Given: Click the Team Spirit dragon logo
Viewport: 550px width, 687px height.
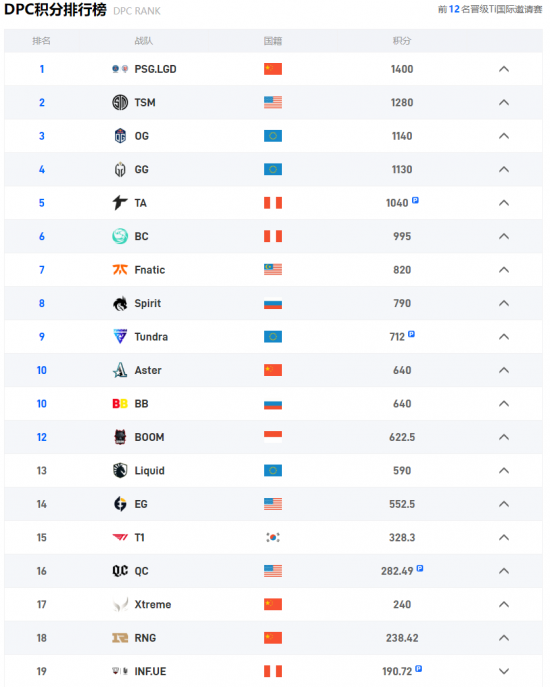Looking at the screenshot, I should (120, 303).
